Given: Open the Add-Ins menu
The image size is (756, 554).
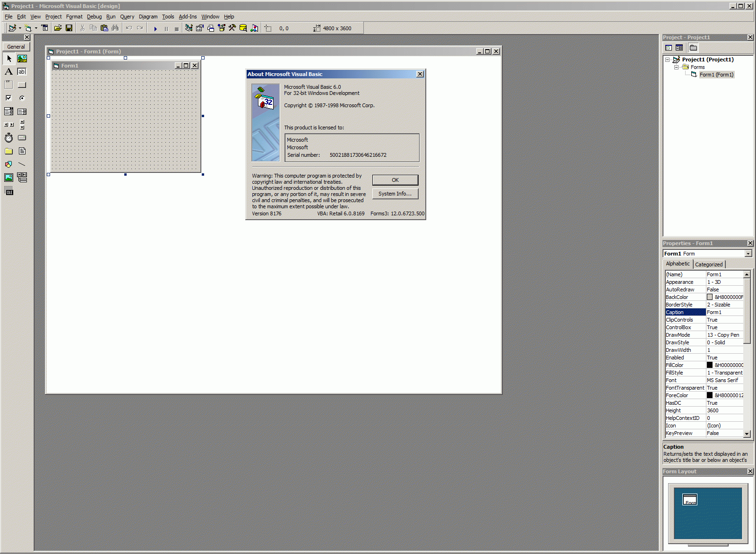Looking at the screenshot, I should [x=188, y=17].
